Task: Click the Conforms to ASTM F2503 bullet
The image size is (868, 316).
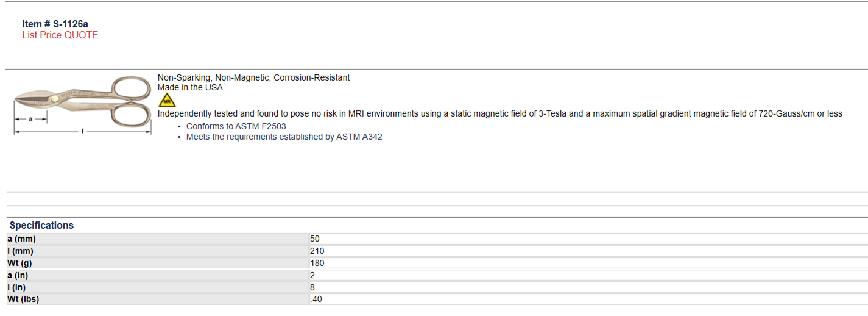Action: (x=236, y=126)
